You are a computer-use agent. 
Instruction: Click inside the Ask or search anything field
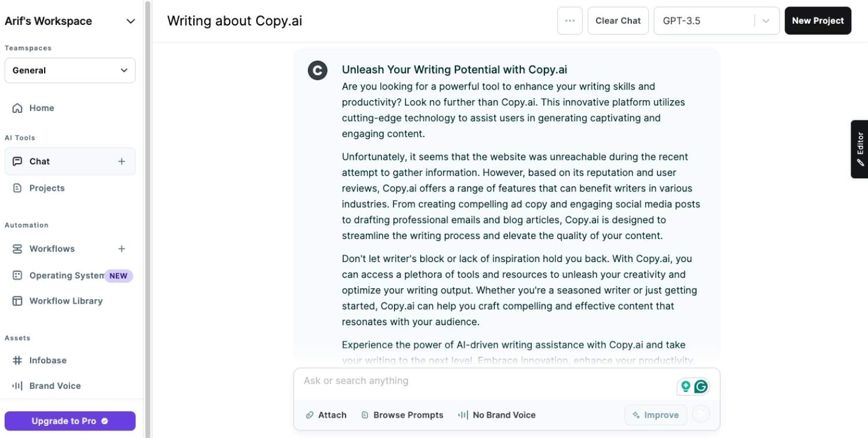[463, 381]
